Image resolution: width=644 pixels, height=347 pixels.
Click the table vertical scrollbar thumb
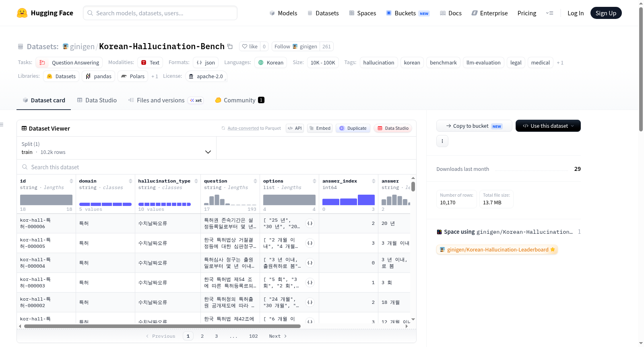coord(413,187)
